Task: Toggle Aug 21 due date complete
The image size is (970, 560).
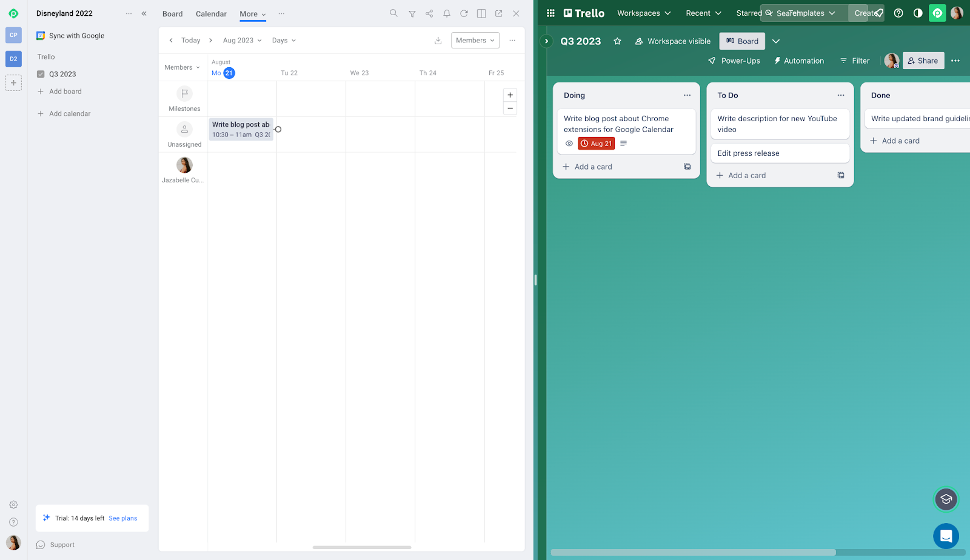Action: click(x=596, y=144)
